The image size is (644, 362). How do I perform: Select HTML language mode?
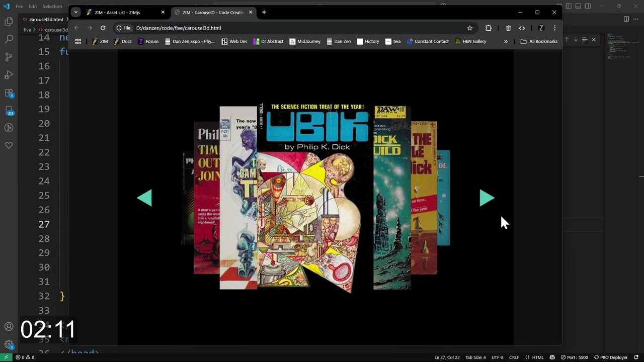(x=538, y=357)
